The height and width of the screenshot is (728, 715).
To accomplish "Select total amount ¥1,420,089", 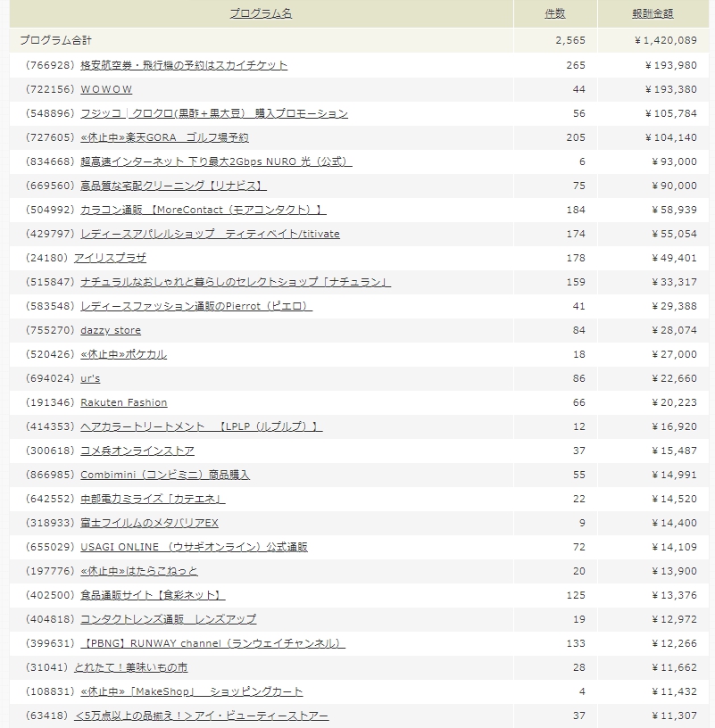I will (665, 41).
